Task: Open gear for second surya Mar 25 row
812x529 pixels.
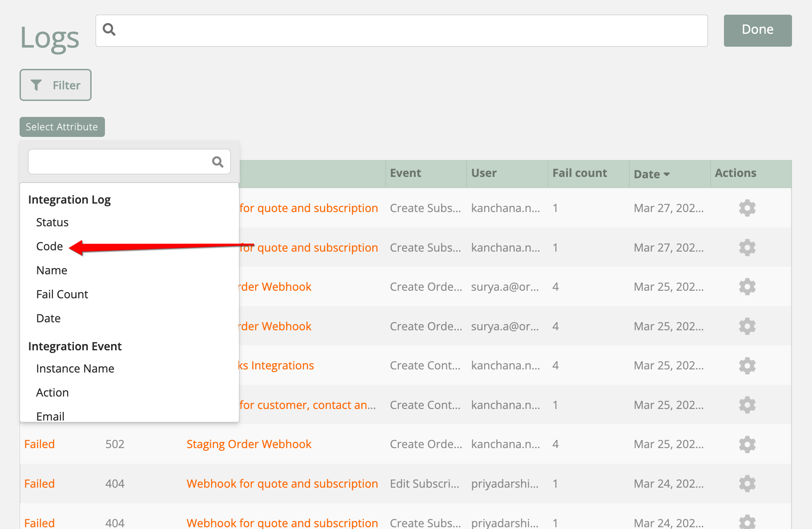Action: 747,326
